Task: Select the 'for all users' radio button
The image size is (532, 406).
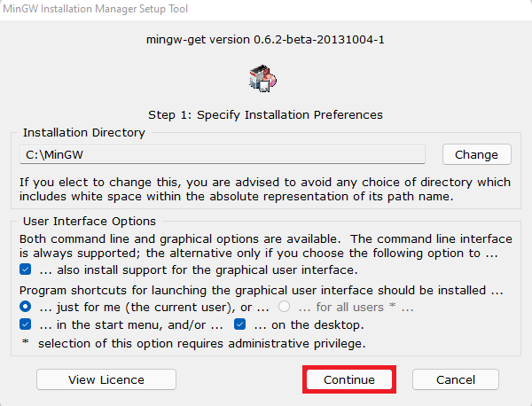Action: [286, 307]
